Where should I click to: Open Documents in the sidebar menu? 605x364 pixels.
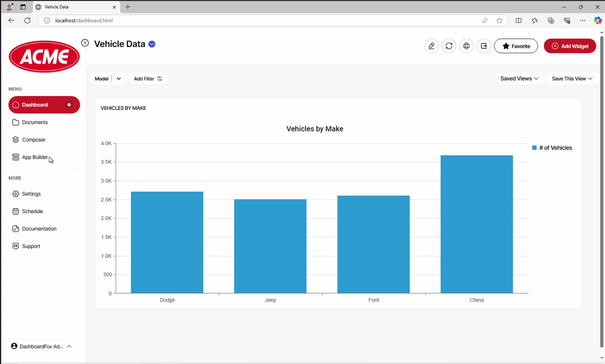[35, 122]
